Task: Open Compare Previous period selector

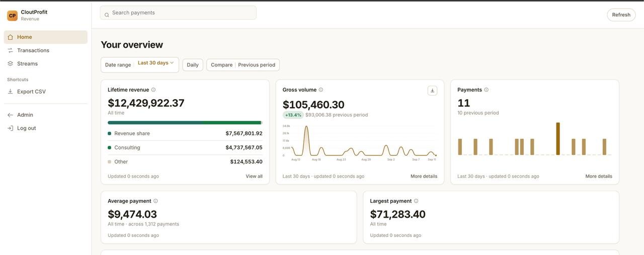Action: click(x=243, y=65)
